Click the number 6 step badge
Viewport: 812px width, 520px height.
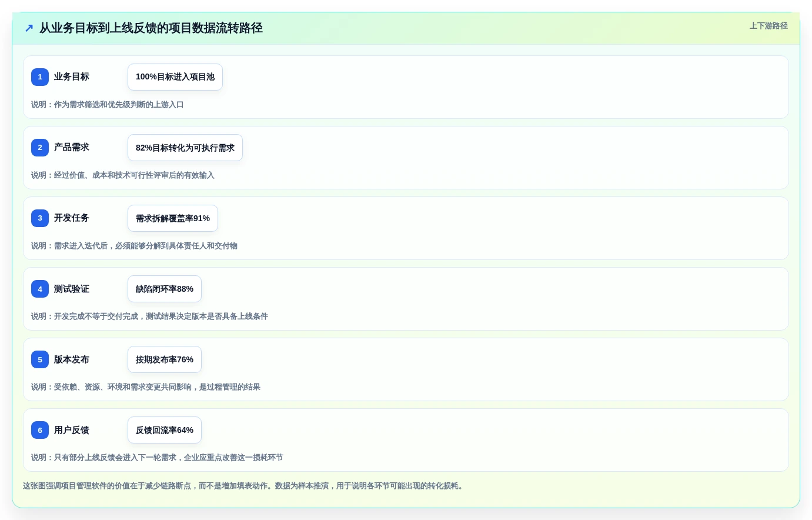[x=40, y=430]
